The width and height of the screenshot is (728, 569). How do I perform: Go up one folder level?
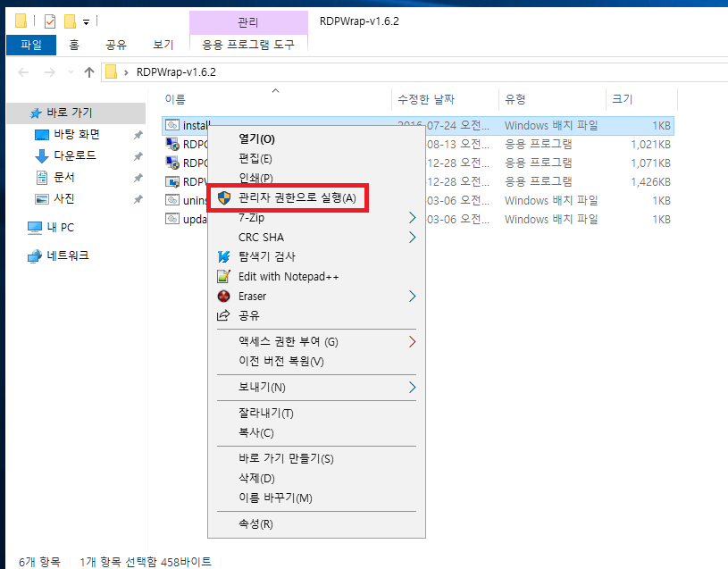89,72
